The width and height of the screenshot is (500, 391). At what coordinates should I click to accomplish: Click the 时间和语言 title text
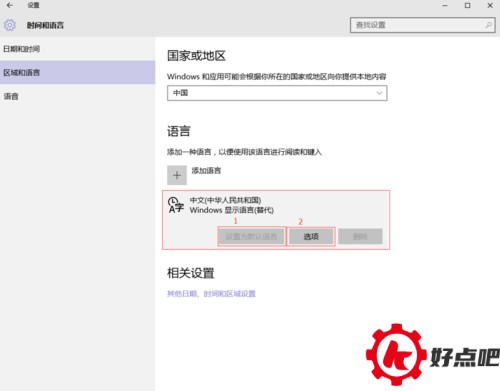(45, 25)
